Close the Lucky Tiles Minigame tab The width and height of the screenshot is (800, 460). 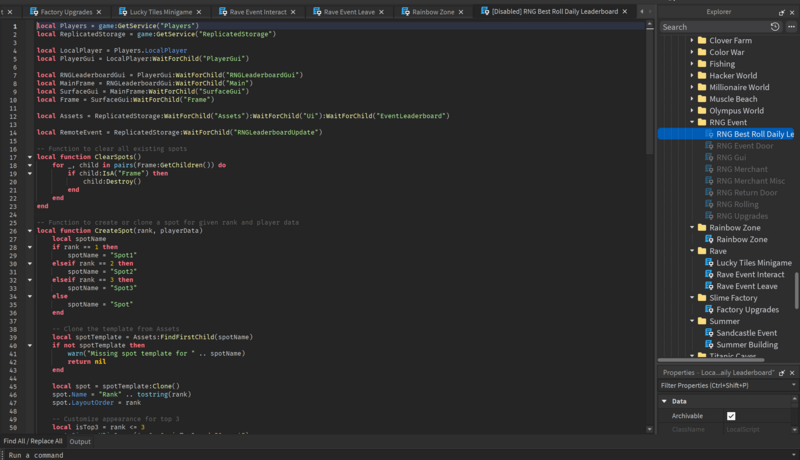[199, 11]
